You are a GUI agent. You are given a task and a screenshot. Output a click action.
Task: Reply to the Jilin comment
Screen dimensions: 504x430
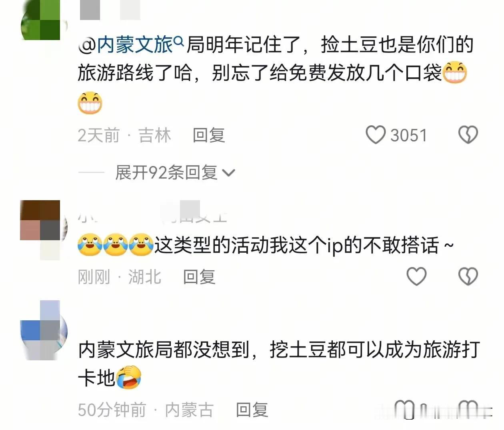pos(208,135)
